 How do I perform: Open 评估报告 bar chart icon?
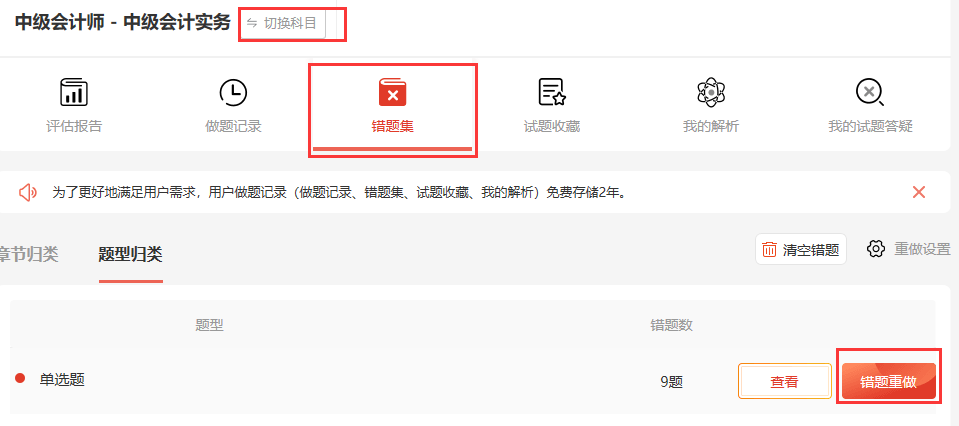[x=74, y=92]
